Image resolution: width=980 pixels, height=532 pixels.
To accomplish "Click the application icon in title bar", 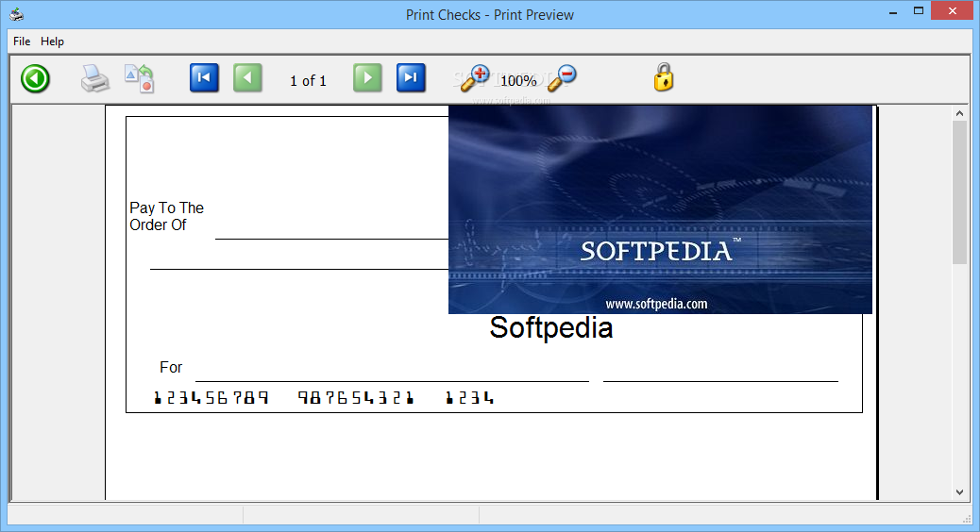I will pyautogui.click(x=16, y=14).
